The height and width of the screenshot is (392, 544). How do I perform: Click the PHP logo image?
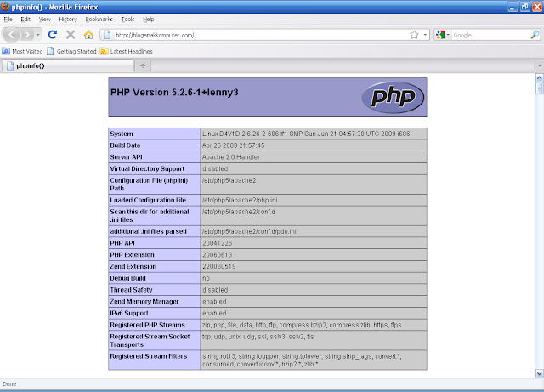[393, 97]
